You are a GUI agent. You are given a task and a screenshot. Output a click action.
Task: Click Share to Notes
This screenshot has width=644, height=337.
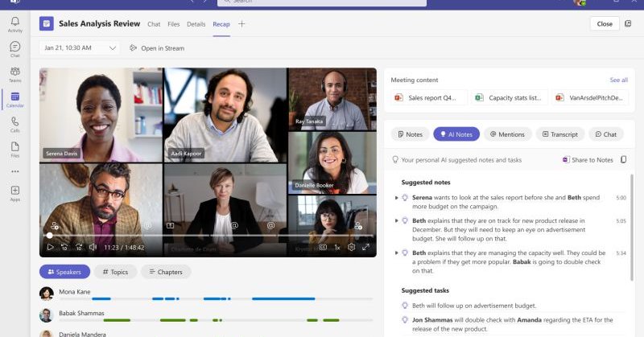click(x=588, y=160)
